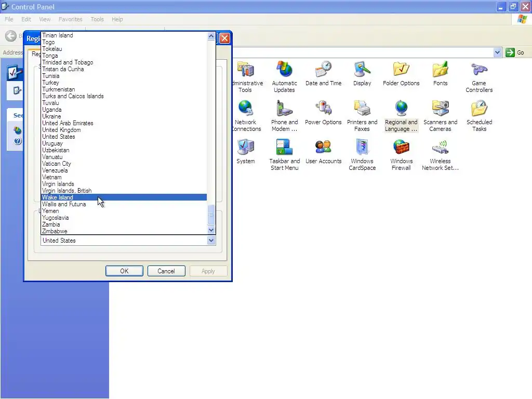Image resolution: width=532 pixels, height=399 pixels.
Task: Open the System icon
Action: [x=245, y=148]
